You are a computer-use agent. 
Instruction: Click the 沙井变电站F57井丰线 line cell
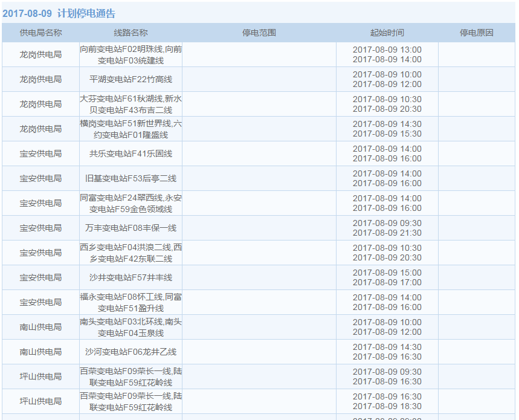(x=131, y=277)
